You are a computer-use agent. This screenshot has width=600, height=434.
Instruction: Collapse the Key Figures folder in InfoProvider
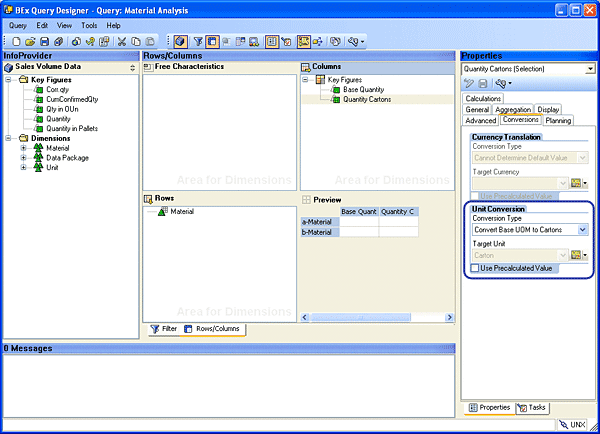click(x=10, y=79)
